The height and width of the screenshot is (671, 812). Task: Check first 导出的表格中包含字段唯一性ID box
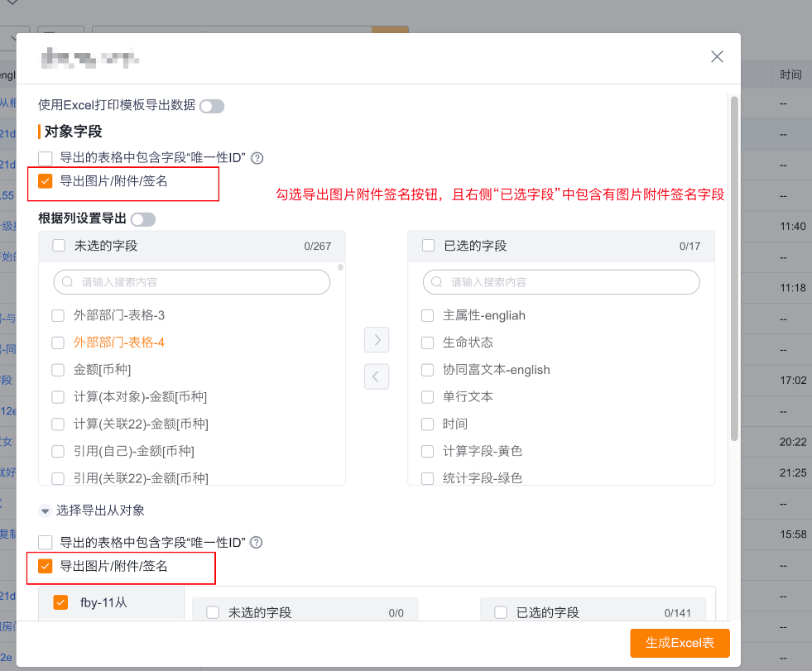pyautogui.click(x=46, y=158)
